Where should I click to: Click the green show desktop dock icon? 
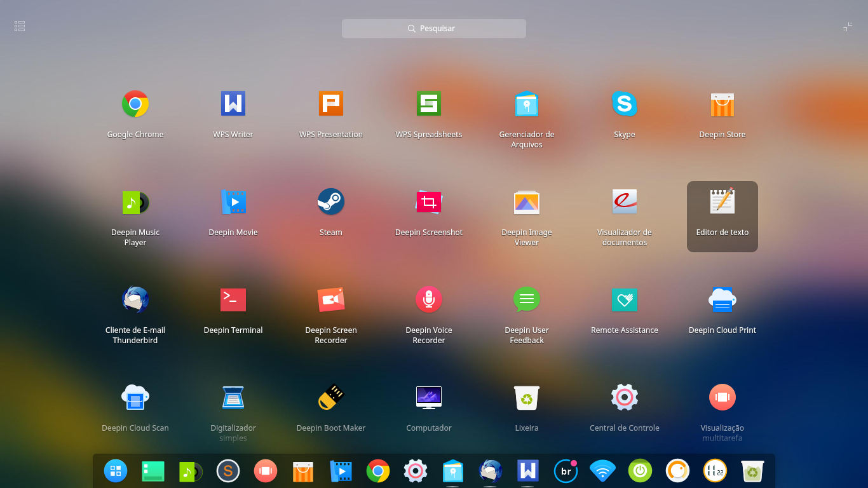tap(153, 471)
